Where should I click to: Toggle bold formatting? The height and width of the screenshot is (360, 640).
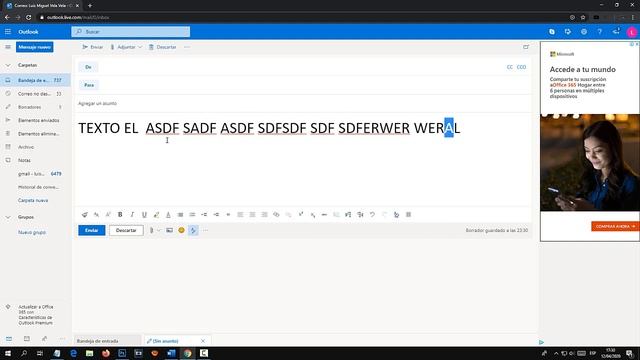tap(120, 215)
